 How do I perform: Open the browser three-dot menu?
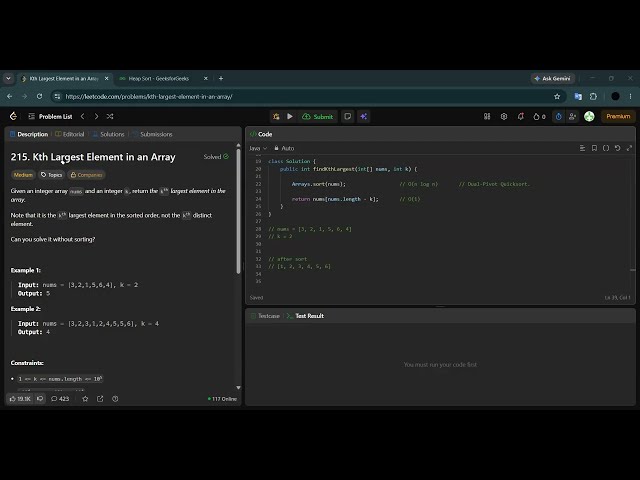coord(631,97)
